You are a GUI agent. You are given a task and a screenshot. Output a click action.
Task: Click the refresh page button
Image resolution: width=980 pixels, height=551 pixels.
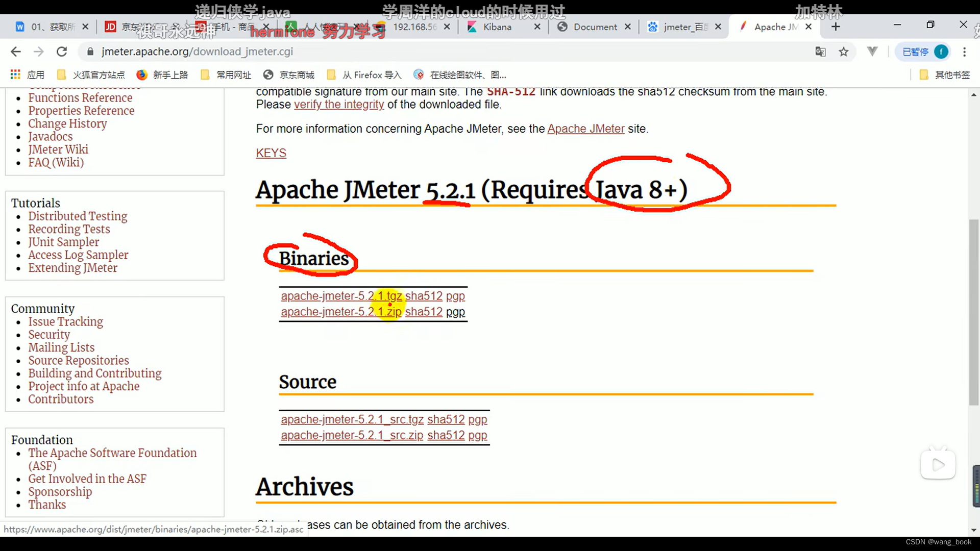pos(61,52)
